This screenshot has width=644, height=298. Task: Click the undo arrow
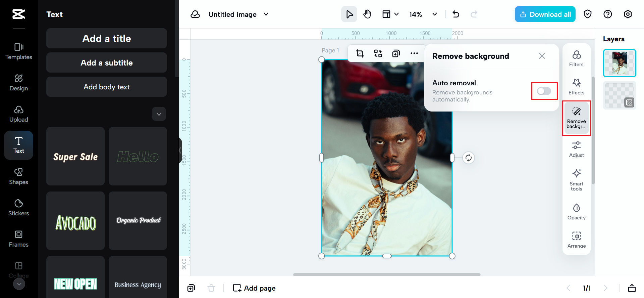click(456, 14)
